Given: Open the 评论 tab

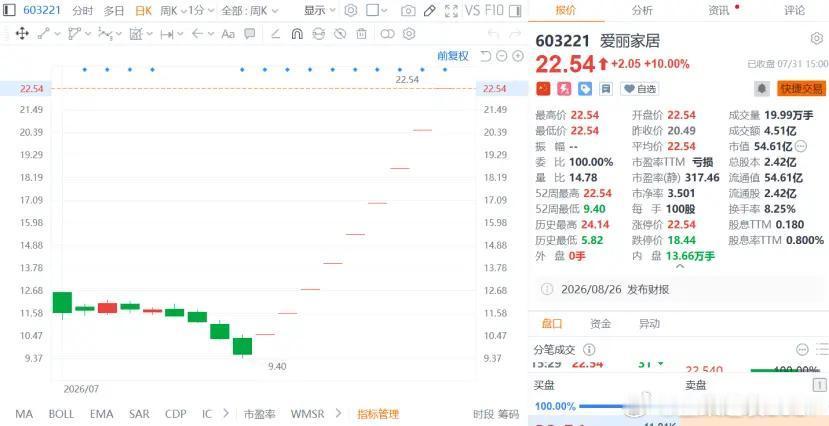Looking at the screenshot, I should click(x=795, y=10).
